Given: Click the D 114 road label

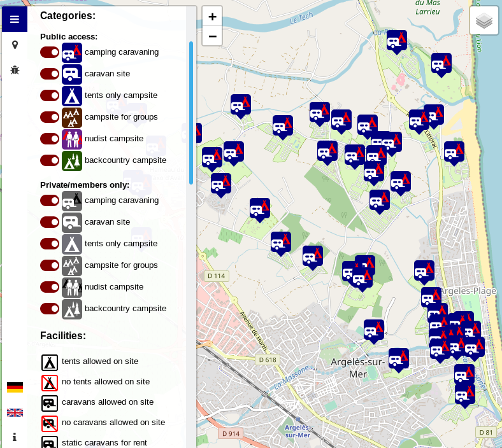Looking at the screenshot, I should (217, 276).
